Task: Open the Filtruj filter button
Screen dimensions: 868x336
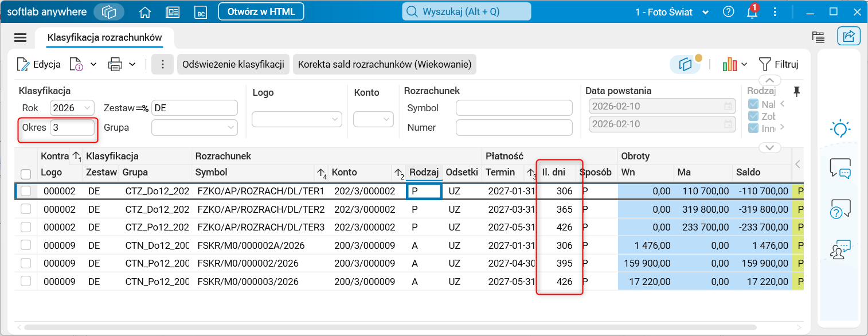Action: [x=778, y=64]
